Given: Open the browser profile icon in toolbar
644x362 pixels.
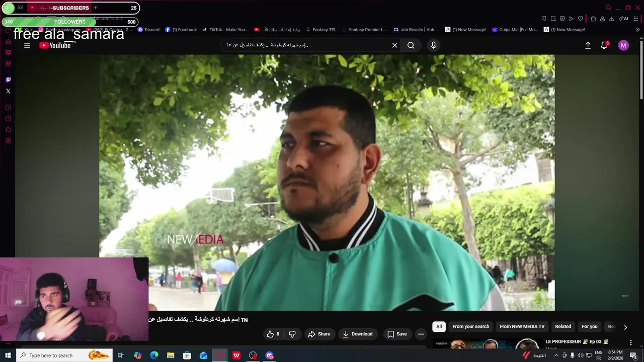Looking at the screenshot, I should click(602, 19).
